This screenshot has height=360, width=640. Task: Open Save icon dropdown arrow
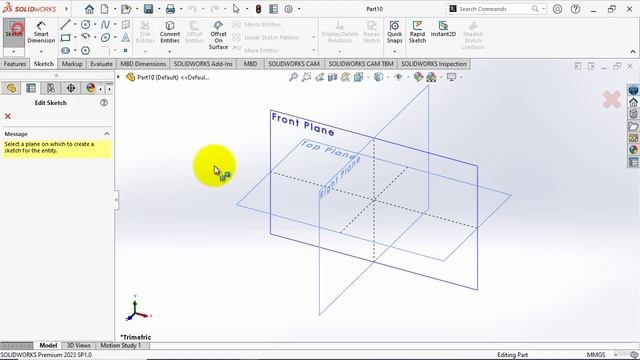[159, 9]
